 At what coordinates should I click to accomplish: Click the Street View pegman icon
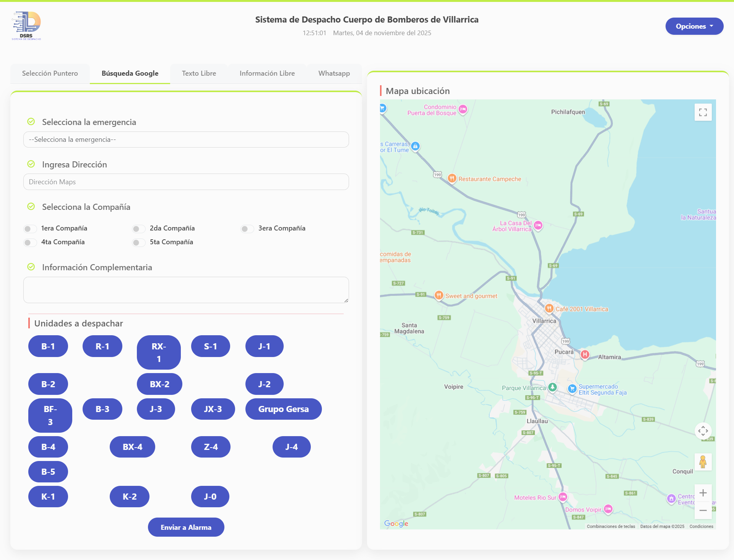[703, 462]
